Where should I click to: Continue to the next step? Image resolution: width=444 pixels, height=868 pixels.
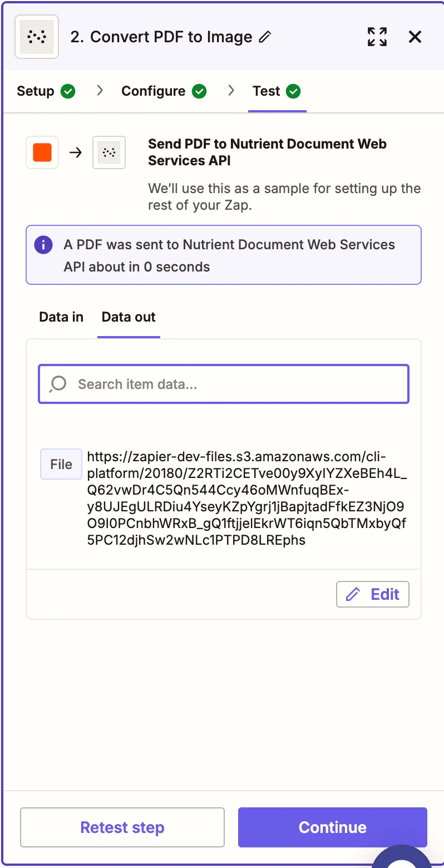point(332,827)
